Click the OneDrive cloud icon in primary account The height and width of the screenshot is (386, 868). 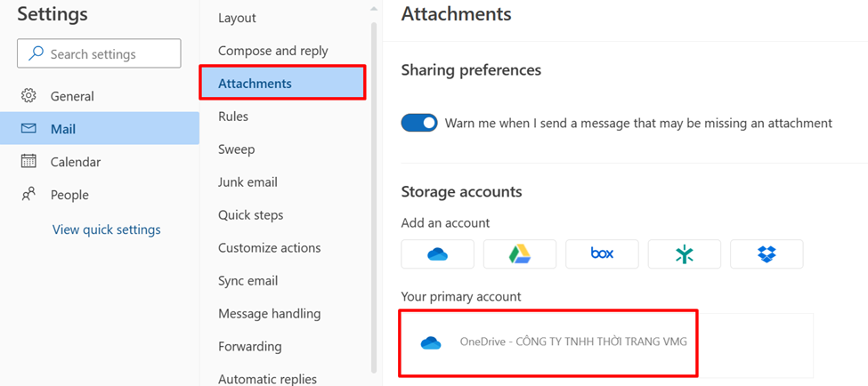431,342
